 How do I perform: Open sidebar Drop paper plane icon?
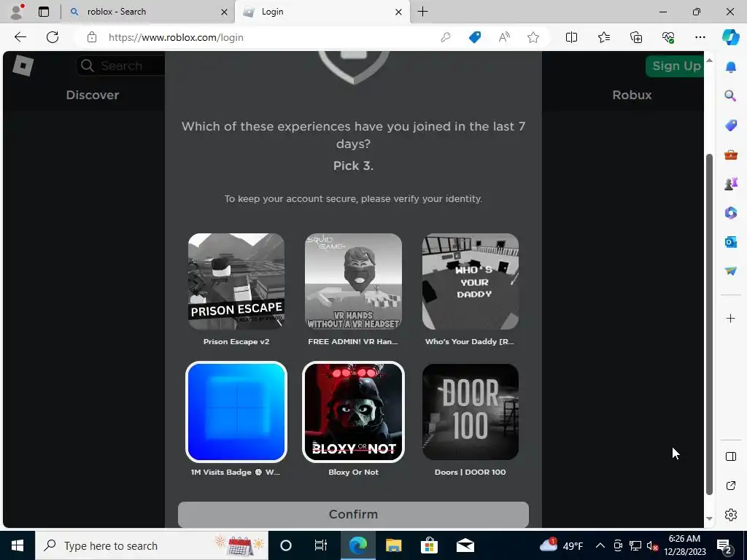coord(730,271)
